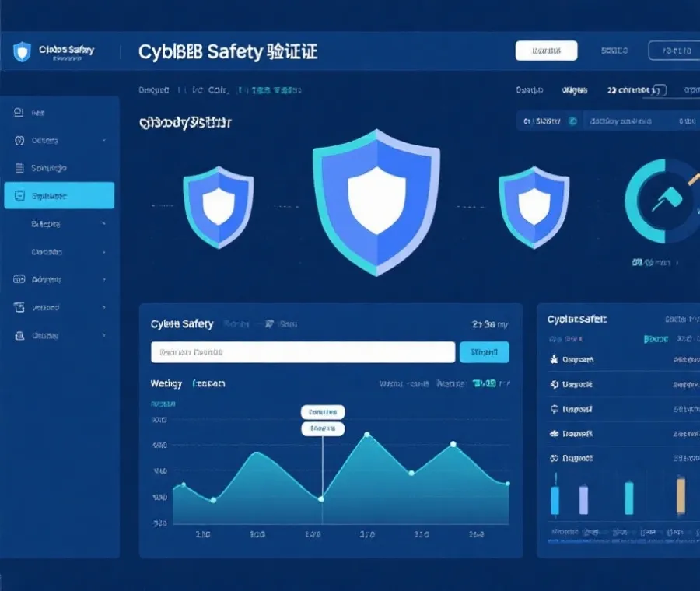Viewport: 700px width, 591px height.
Task: Click the bottom sidebar item icon
Action: click(x=19, y=336)
